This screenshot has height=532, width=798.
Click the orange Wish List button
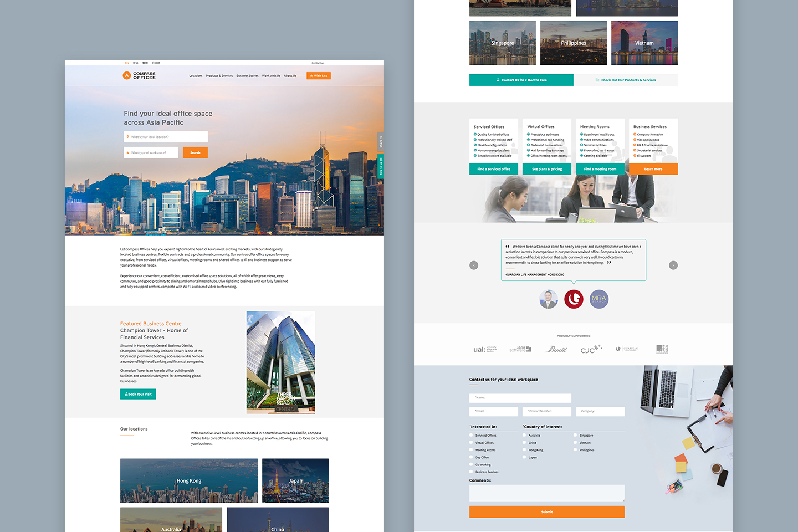(x=319, y=76)
